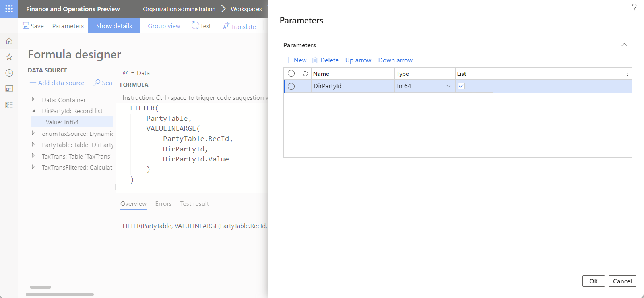Open Favorites star in the sidebar

[x=9, y=57]
